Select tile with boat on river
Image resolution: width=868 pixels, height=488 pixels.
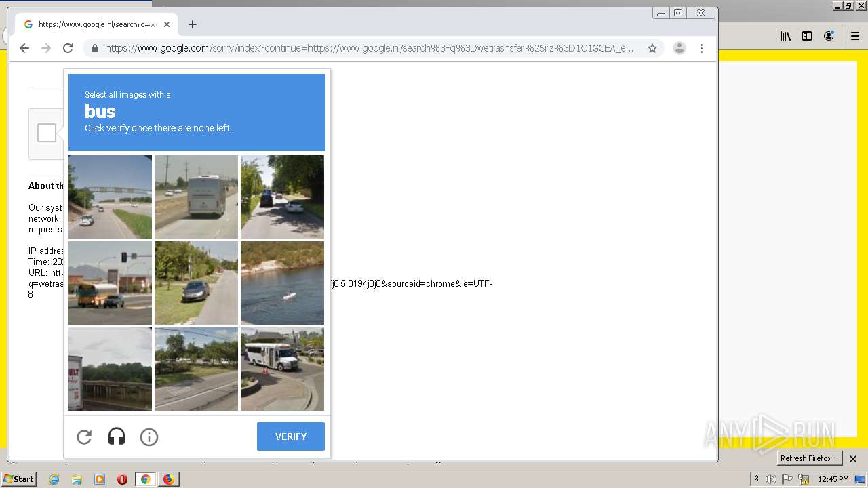click(282, 283)
